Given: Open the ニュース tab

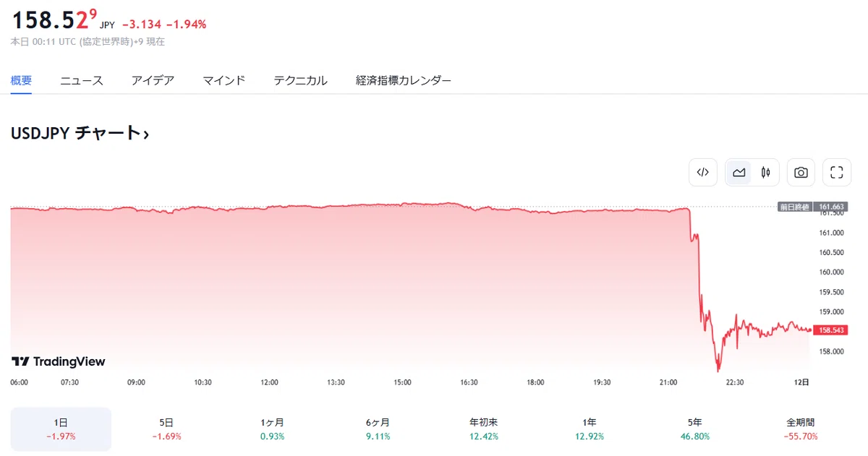Looking at the screenshot, I should (82, 80).
